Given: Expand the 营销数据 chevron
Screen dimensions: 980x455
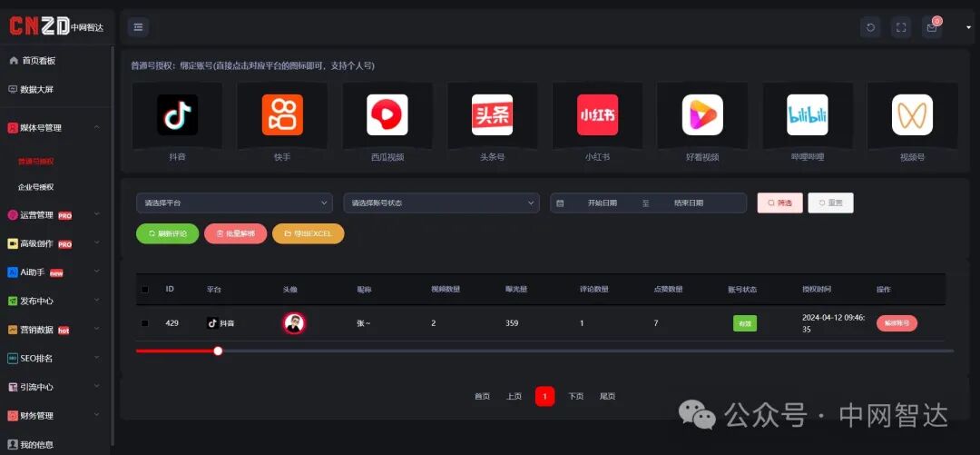Looking at the screenshot, I should coord(97,329).
